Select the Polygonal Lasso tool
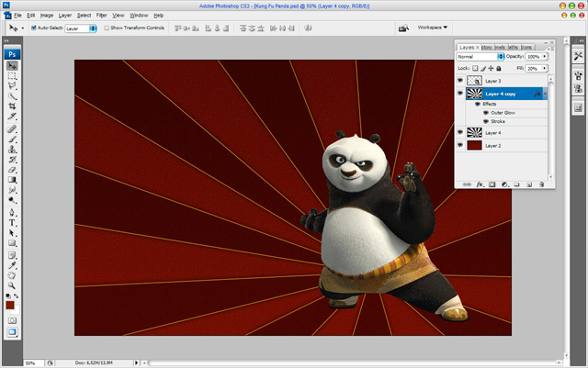Screen dimensions: 588x368 (x=12, y=86)
